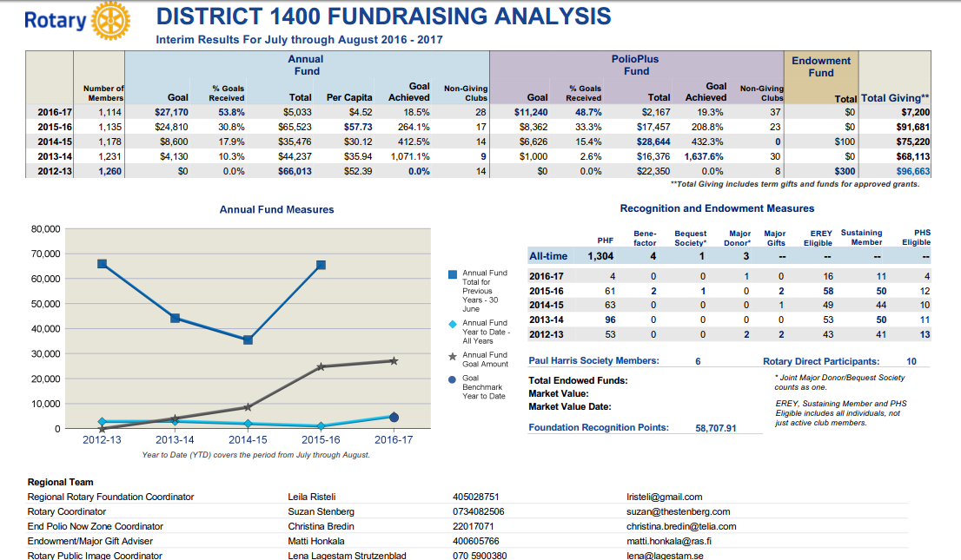This screenshot has width=961, height=560.
Task: Click the All-time row label
Action: point(548,256)
